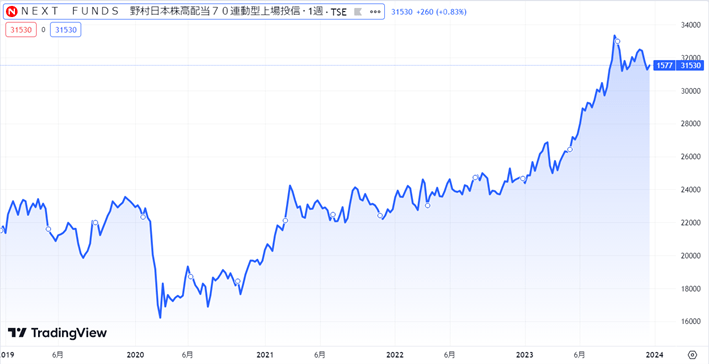Open chart settings gear on the time axis

pyautogui.click(x=692, y=354)
